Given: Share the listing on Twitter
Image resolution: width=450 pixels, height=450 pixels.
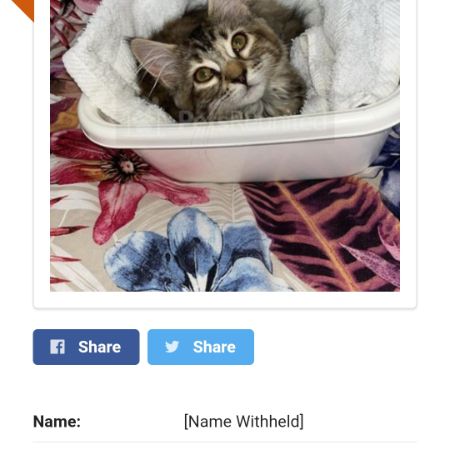Looking at the screenshot, I should pyautogui.click(x=201, y=347).
